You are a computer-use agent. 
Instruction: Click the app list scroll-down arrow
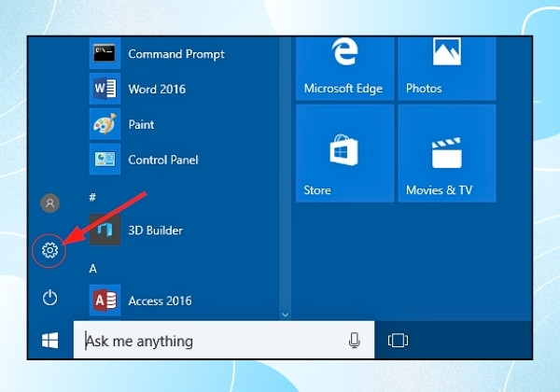click(285, 315)
